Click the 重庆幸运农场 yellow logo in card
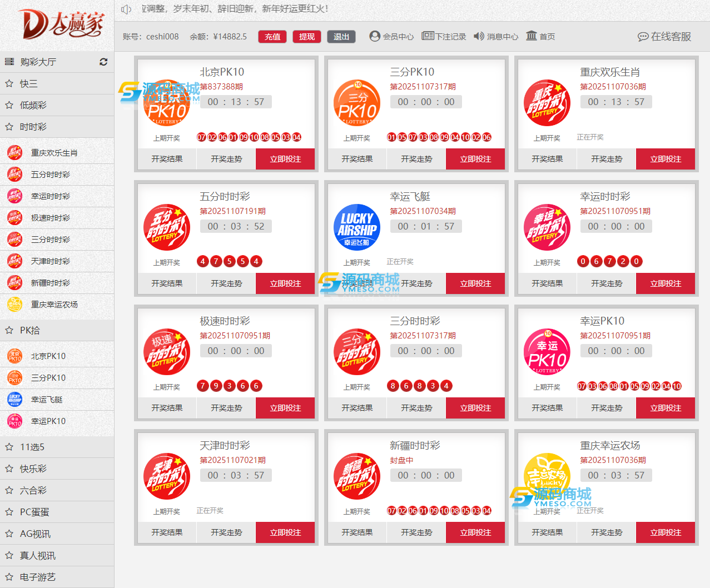 [x=547, y=476]
